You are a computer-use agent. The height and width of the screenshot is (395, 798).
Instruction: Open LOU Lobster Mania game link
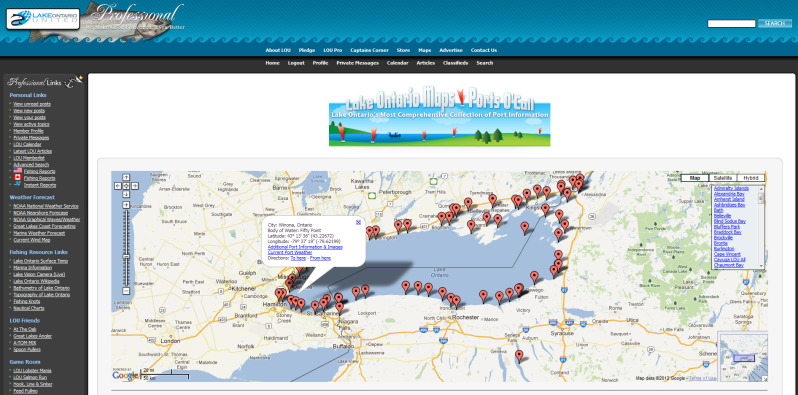click(x=33, y=371)
